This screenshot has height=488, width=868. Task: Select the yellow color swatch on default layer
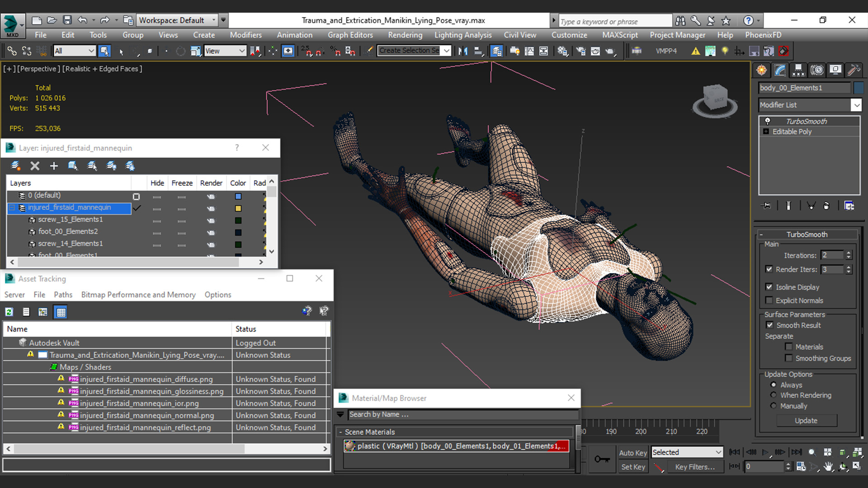[238, 208]
